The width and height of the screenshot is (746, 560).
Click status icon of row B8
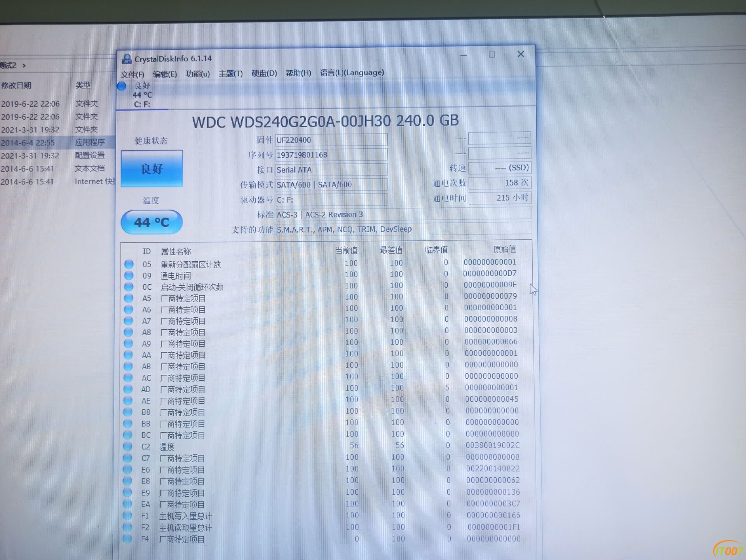[128, 412]
